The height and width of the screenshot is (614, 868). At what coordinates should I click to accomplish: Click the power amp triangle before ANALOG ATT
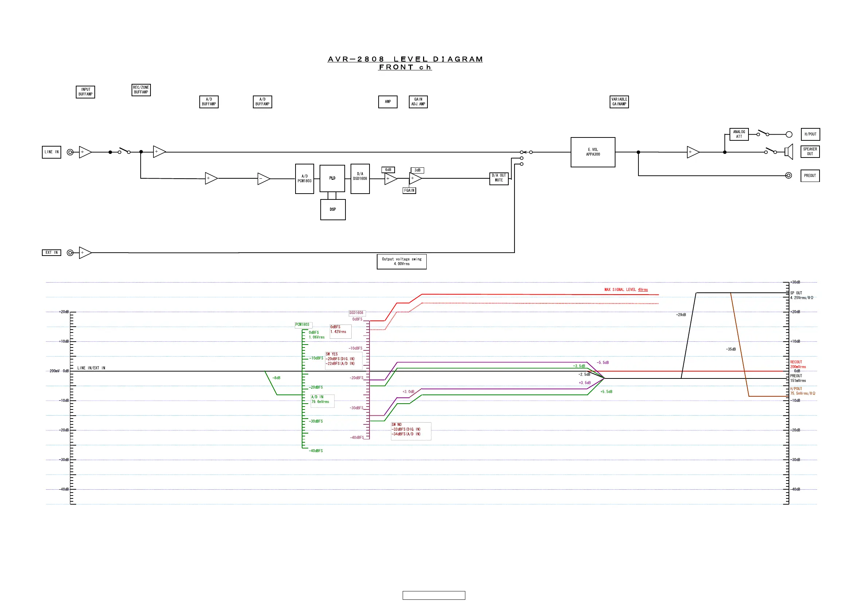tap(693, 152)
